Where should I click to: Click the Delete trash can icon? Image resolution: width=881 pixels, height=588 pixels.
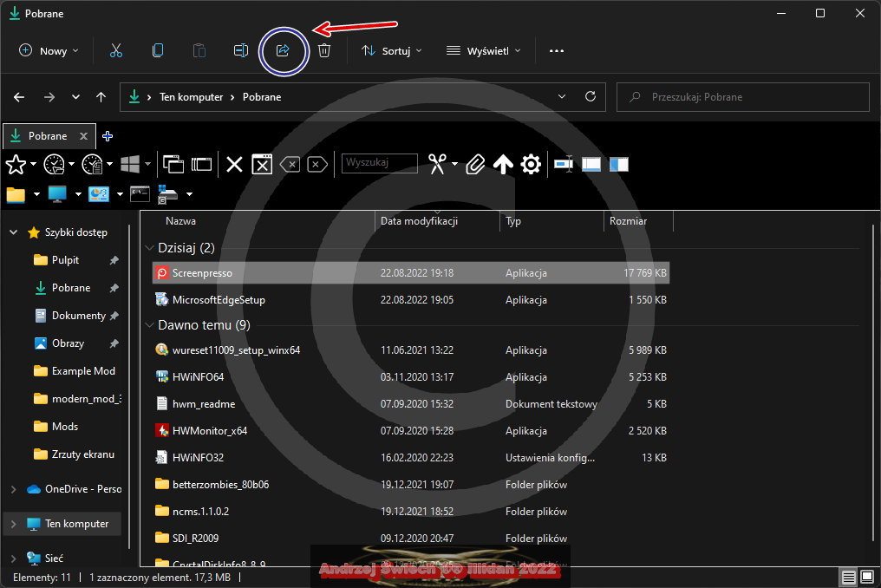324,50
